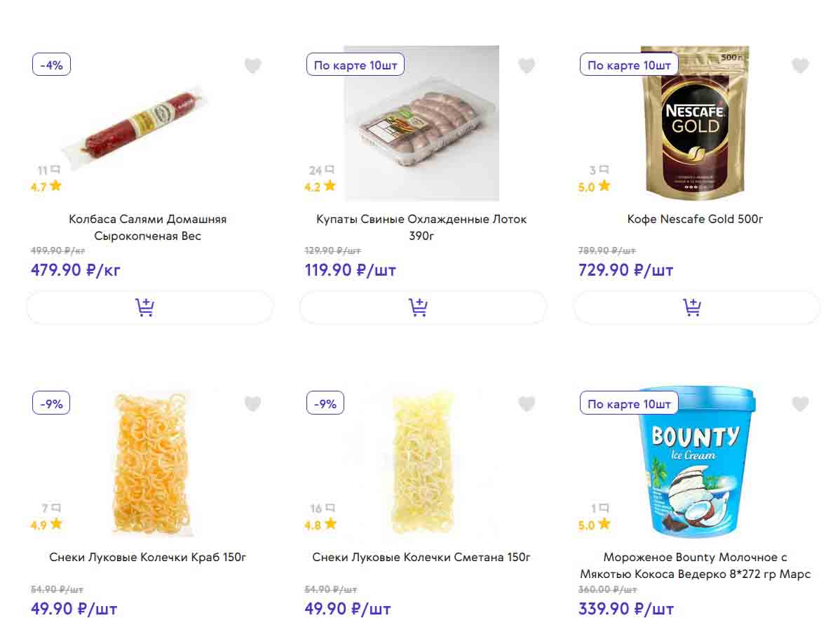
Task: Favorite the Salami Домашняя sausage with heart icon
Action: [x=252, y=66]
